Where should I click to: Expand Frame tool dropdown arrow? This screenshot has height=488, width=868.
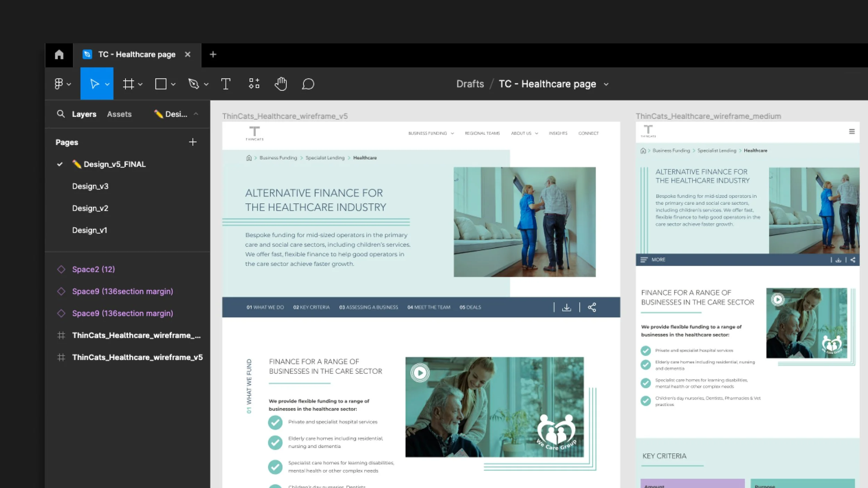coord(140,84)
